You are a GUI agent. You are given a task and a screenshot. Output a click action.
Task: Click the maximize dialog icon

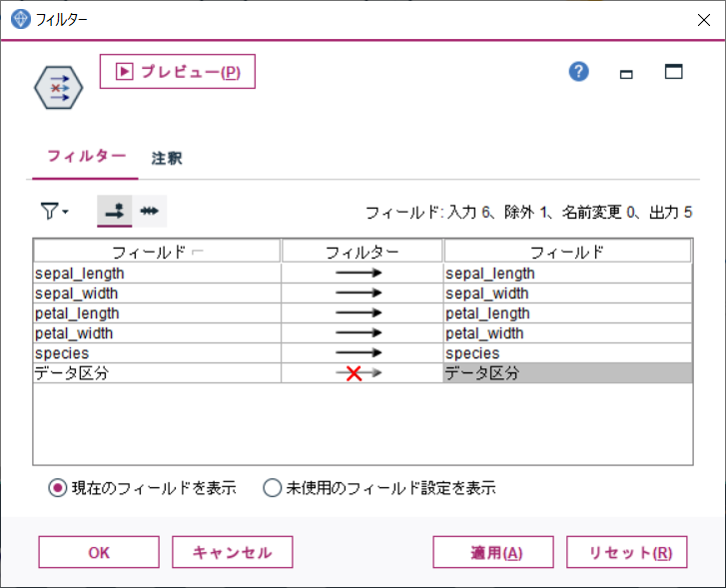point(673,71)
